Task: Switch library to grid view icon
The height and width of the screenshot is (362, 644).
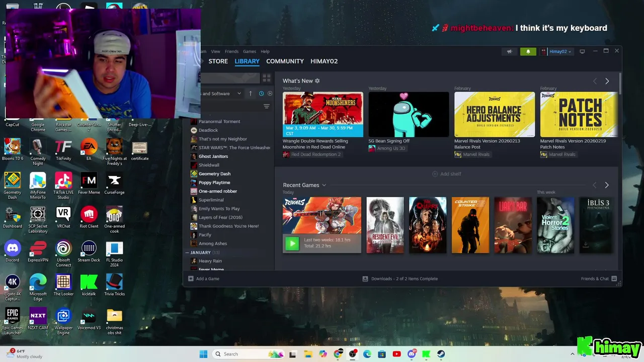Action: [x=267, y=78]
